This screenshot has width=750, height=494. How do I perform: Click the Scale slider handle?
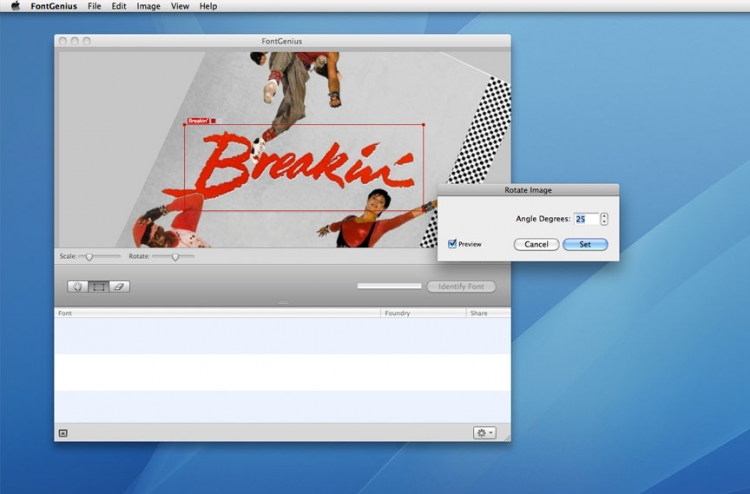point(89,257)
